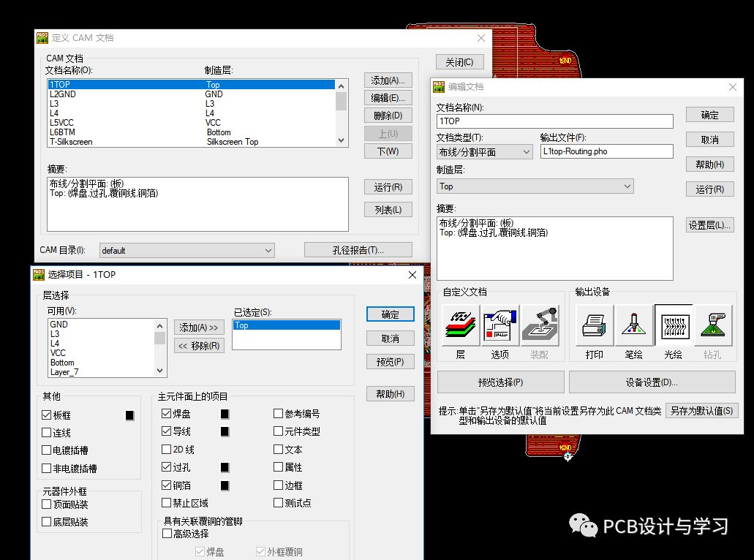Enable the 电镀插槽 checkbox
This screenshot has width=754, height=560.
[47, 450]
